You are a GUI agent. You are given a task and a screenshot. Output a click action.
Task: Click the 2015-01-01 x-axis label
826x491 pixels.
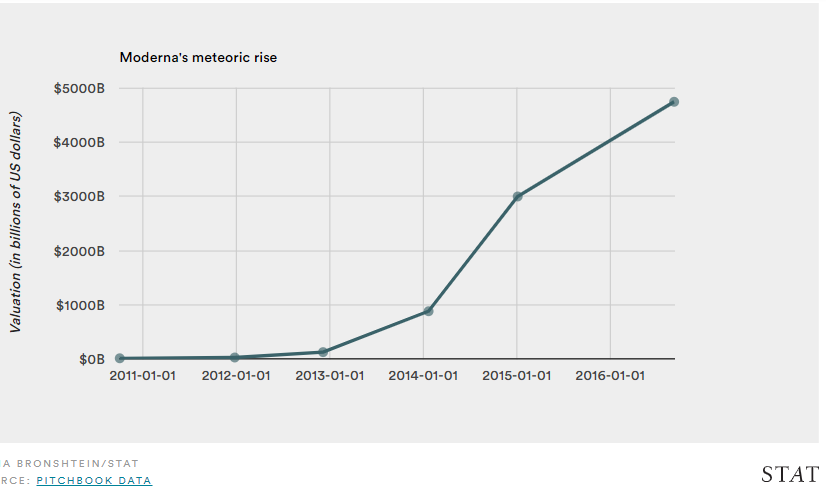517,376
